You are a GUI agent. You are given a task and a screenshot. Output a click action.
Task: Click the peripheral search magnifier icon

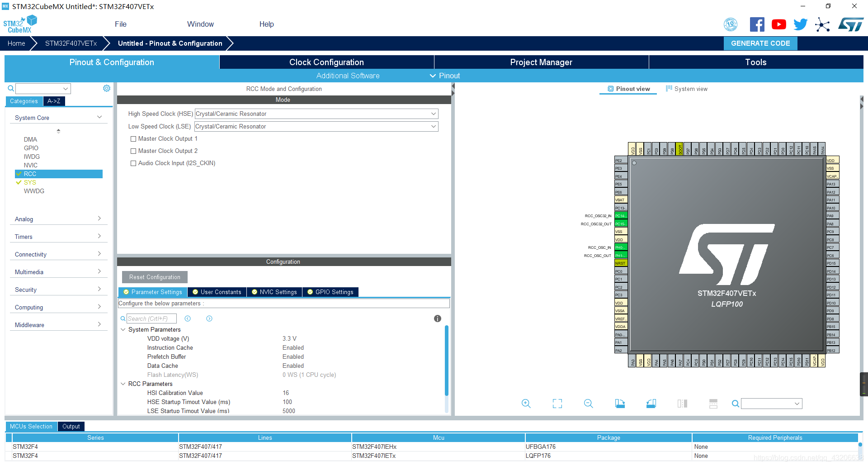click(x=11, y=89)
